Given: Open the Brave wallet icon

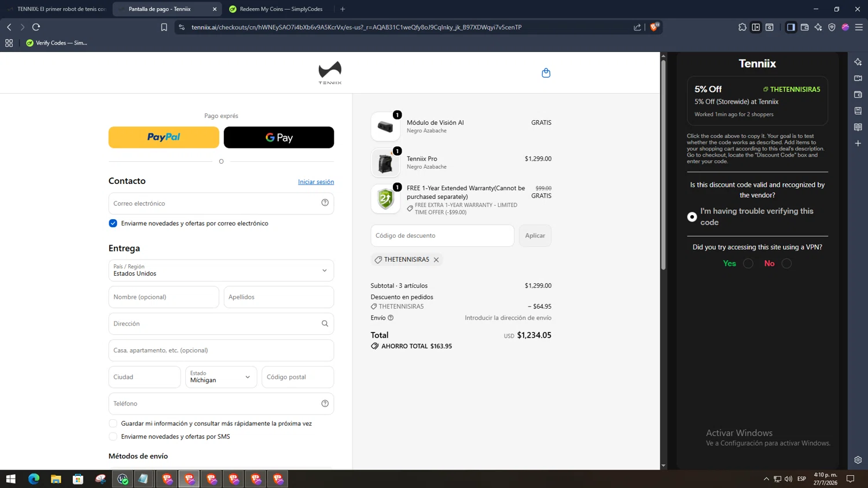Looking at the screenshot, I should (x=804, y=27).
